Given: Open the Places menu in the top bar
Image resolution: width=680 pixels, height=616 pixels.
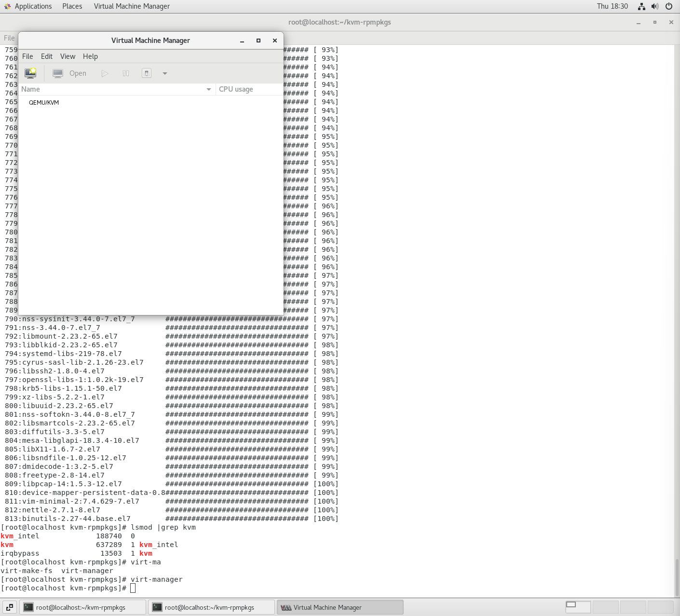Looking at the screenshot, I should click(72, 6).
